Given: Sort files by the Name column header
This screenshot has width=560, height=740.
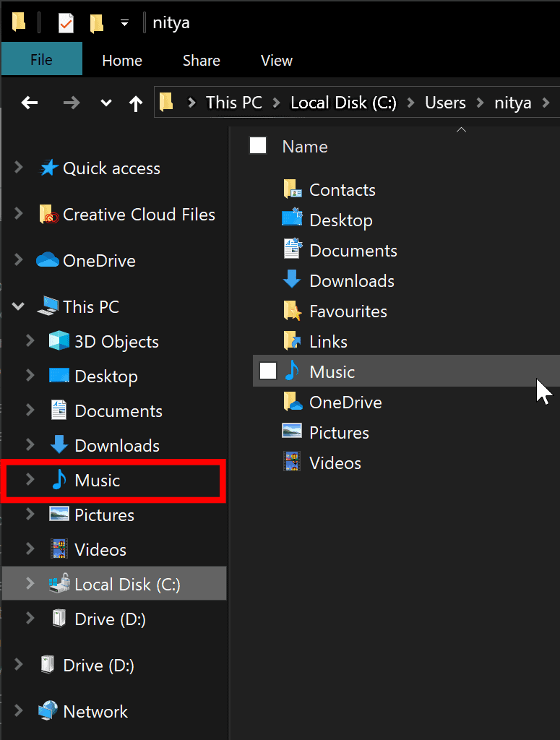Looking at the screenshot, I should coord(304,146).
